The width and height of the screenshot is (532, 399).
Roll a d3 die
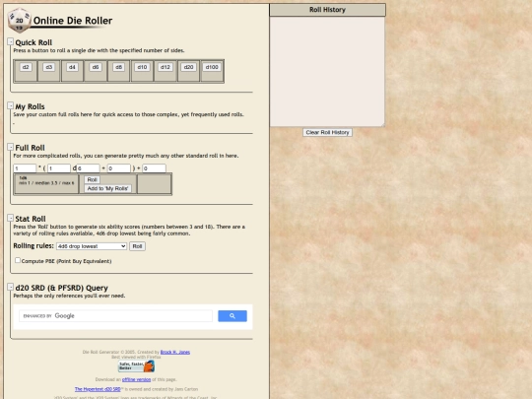(49, 67)
